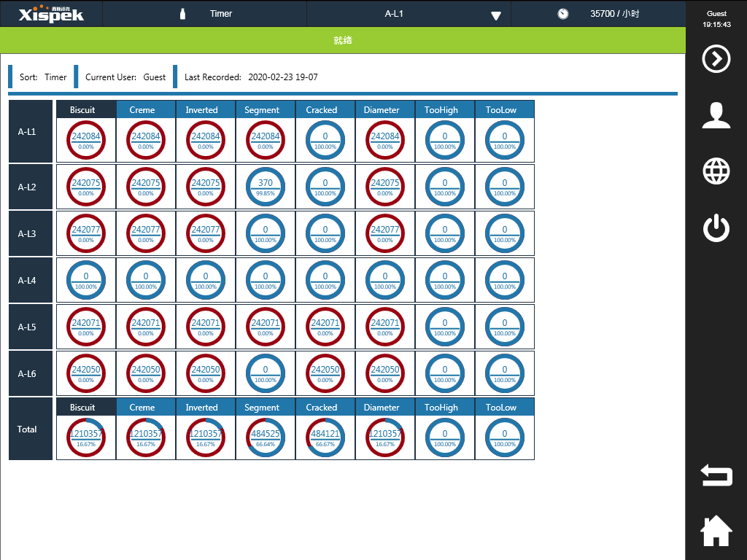Click the forward arrow circle icon

(716, 59)
